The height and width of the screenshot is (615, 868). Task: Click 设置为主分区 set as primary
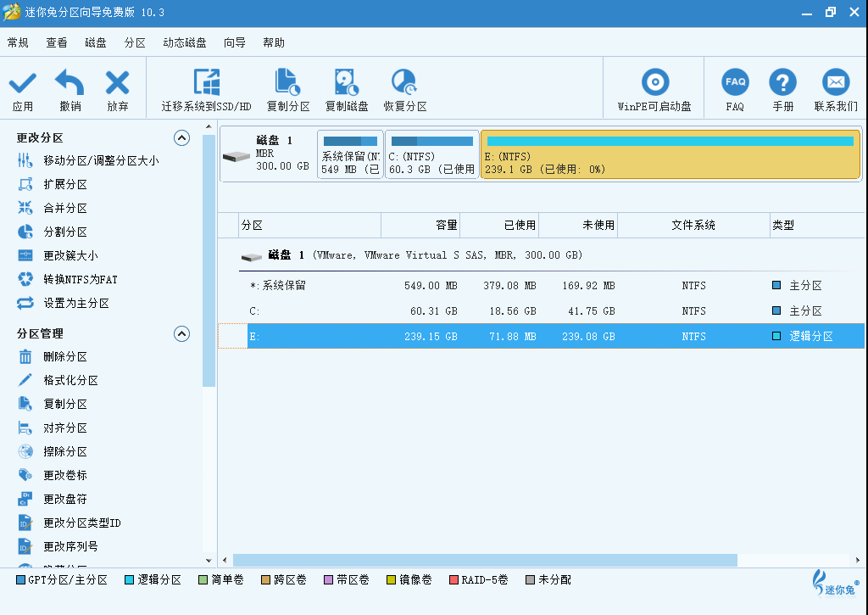click(x=75, y=304)
